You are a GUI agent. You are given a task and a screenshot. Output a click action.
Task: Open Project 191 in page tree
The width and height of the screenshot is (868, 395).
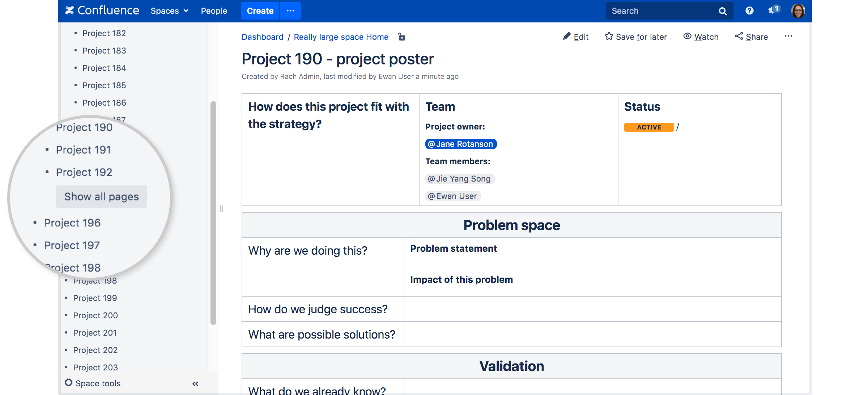(x=84, y=150)
